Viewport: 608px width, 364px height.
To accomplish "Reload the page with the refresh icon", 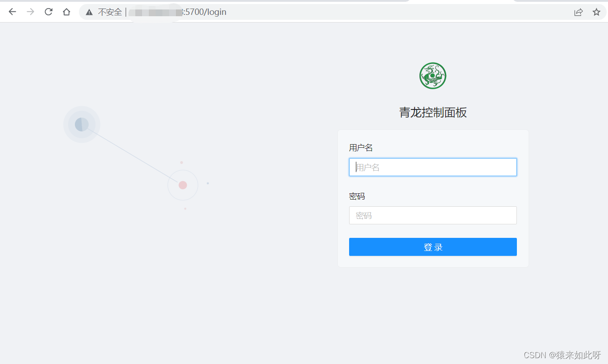I will pyautogui.click(x=48, y=12).
